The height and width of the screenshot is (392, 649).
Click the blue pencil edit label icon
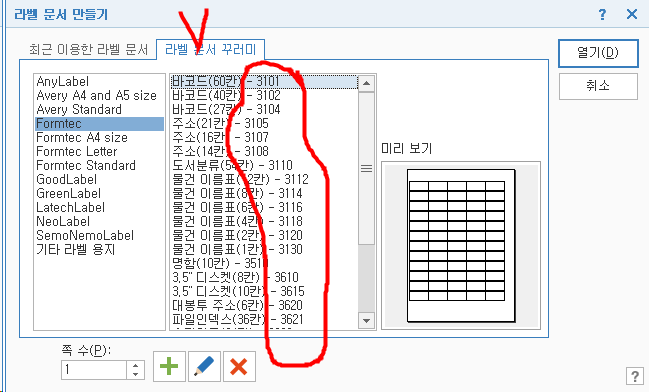[x=204, y=366]
